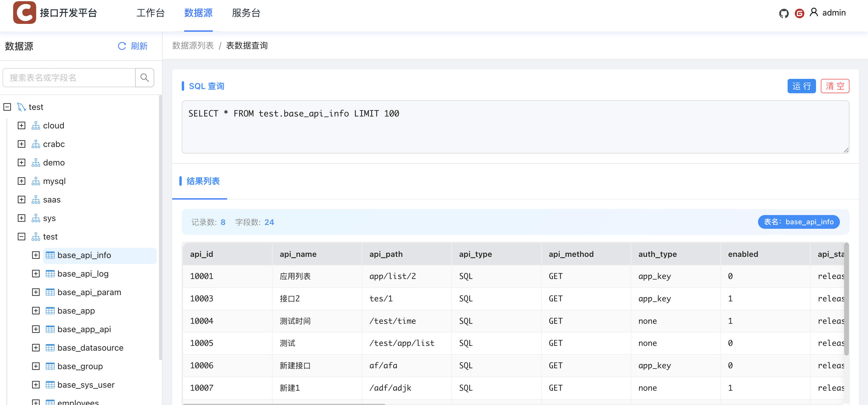Screen dimensions: 868x405
Task: Click the cloud schema icon
Action: (x=36, y=125)
